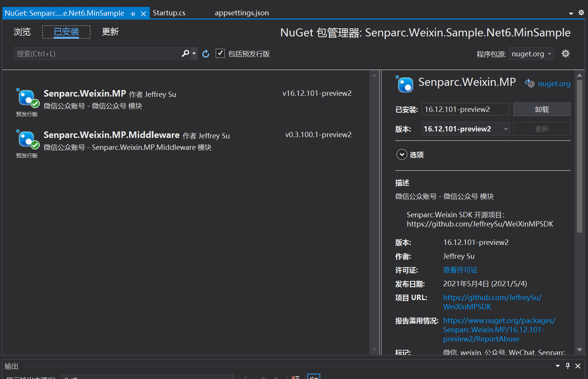Open the version 16.12.101-preview2 combo box
Screen dimensions: 588x379
(465, 129)
